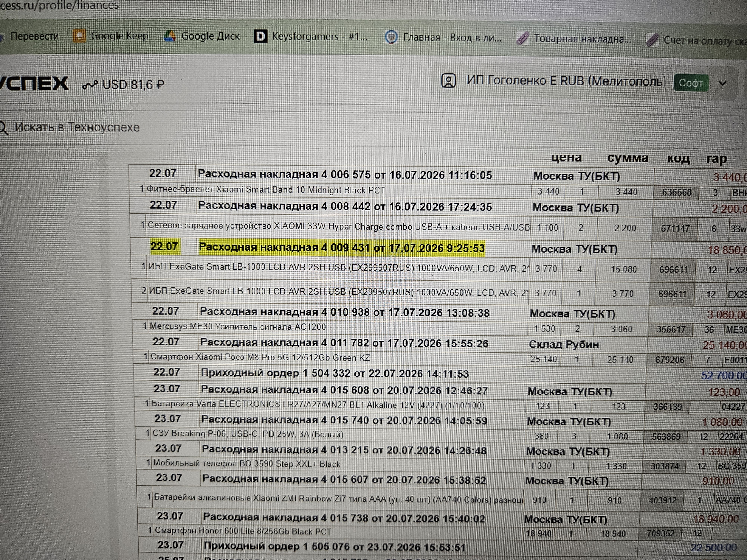The width and height of the screenshot is (747, 560).
Task: Click the USD exchange rate trend icon
Action: (x=90, y=85)
